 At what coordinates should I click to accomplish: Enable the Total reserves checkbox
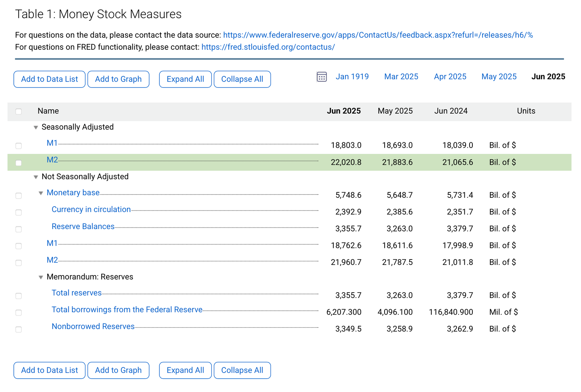(19, 296)
